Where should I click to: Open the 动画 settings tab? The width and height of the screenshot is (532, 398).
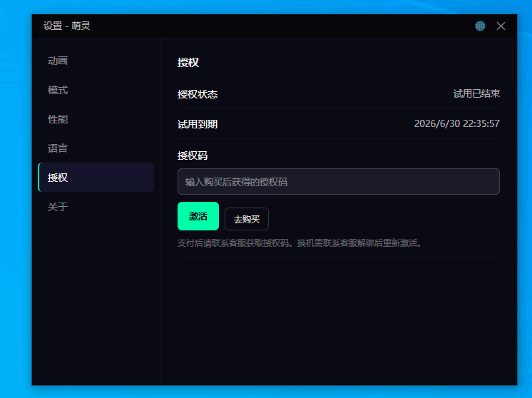(x=96, y=61)
